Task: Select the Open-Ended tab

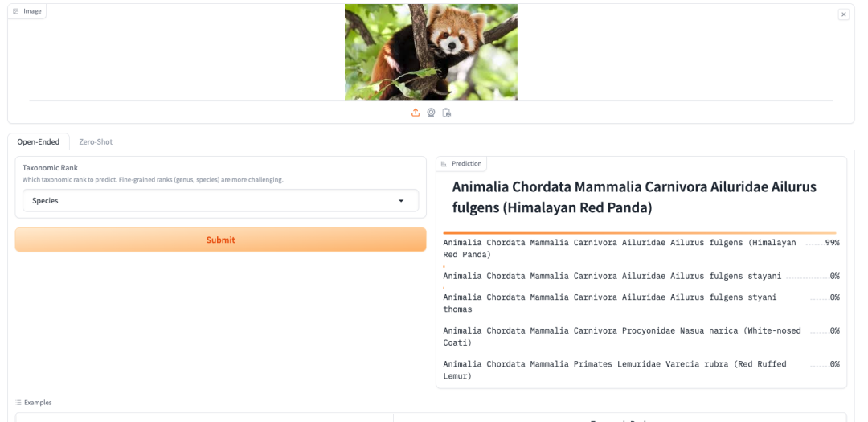Action: [39, 141]
